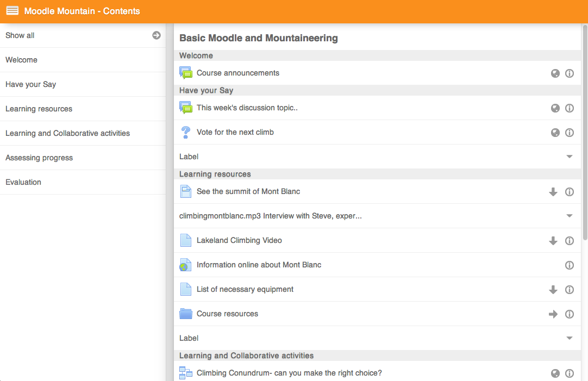
Task: Show info for Information online about Mont Blanc
Action: click(569, 265)
